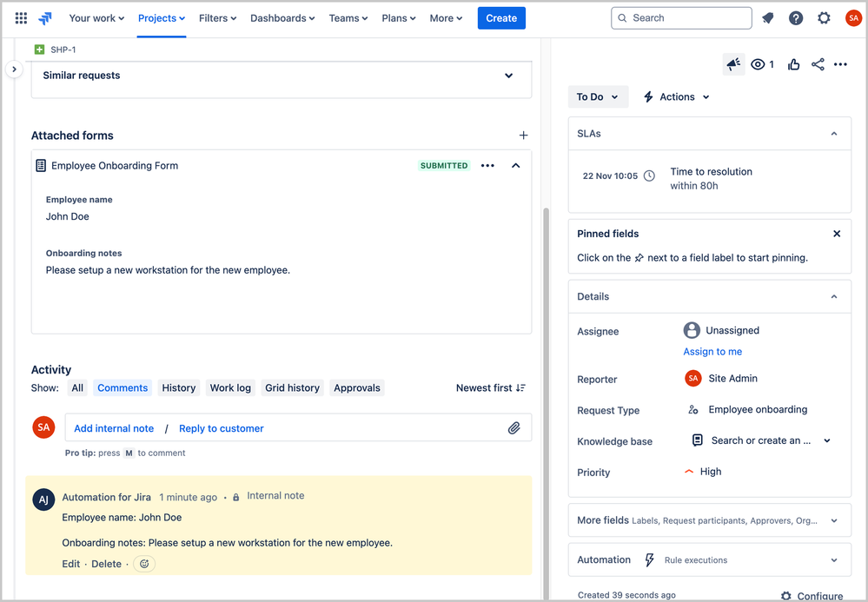Click the Employee onboarding request type icon

pos(693,410)
